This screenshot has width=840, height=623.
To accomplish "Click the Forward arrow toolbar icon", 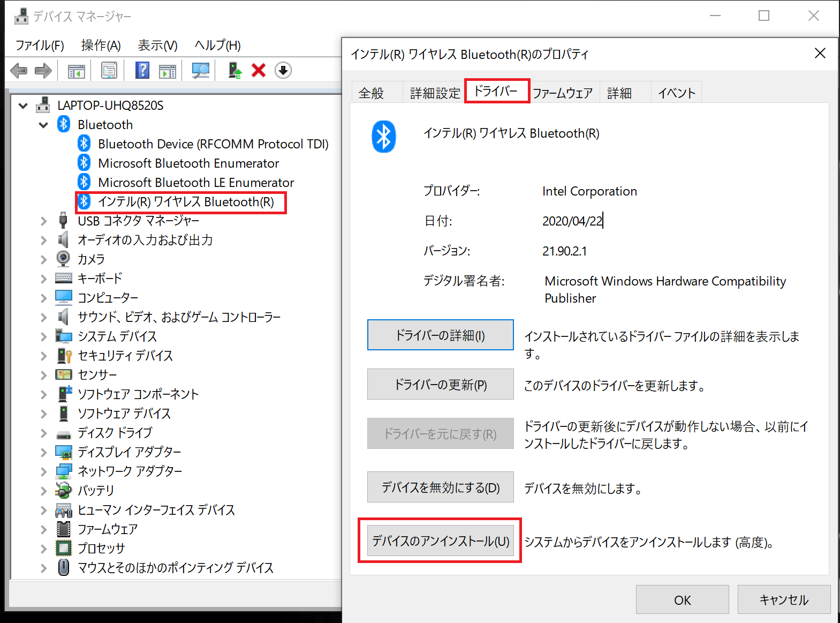I will coord(43,70).
